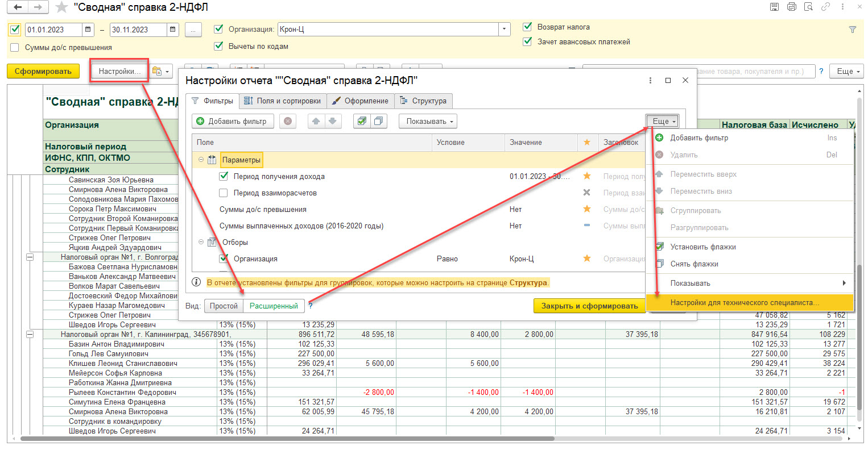This screenshot has width=868, height=450.
Task: Click the horizontal scrollbar of the report
Action: coord(287,439)
